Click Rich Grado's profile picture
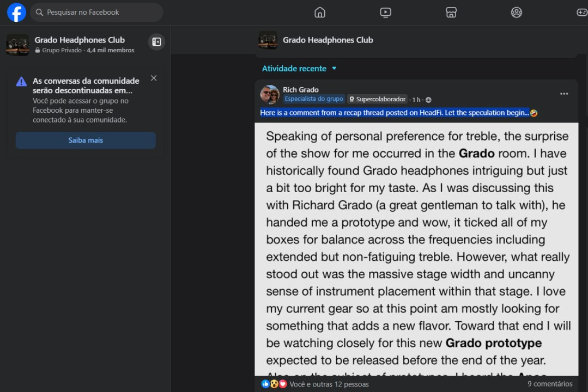 (270, 95)
